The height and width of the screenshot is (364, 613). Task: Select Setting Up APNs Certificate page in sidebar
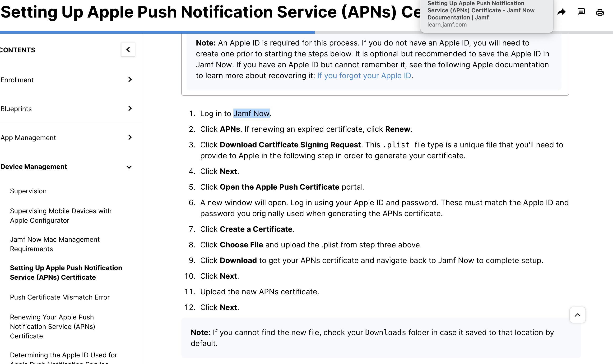coord(66,273)
